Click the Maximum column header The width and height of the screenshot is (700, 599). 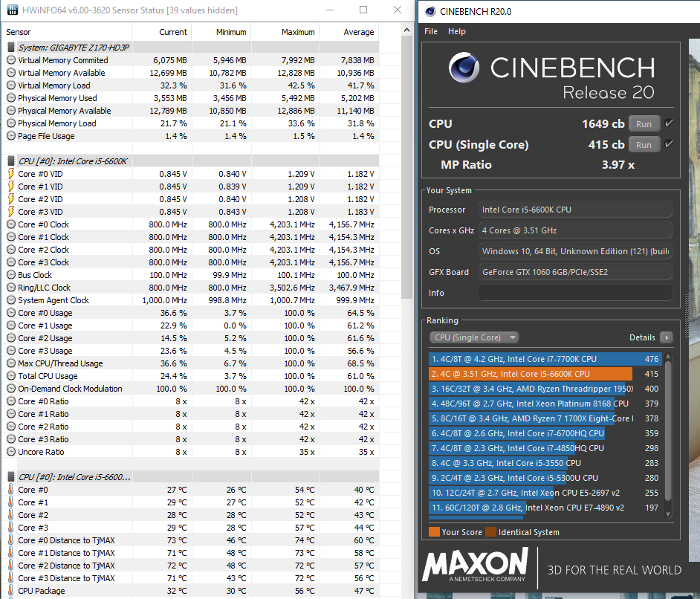pyautogui.click(x=285, y=32)
